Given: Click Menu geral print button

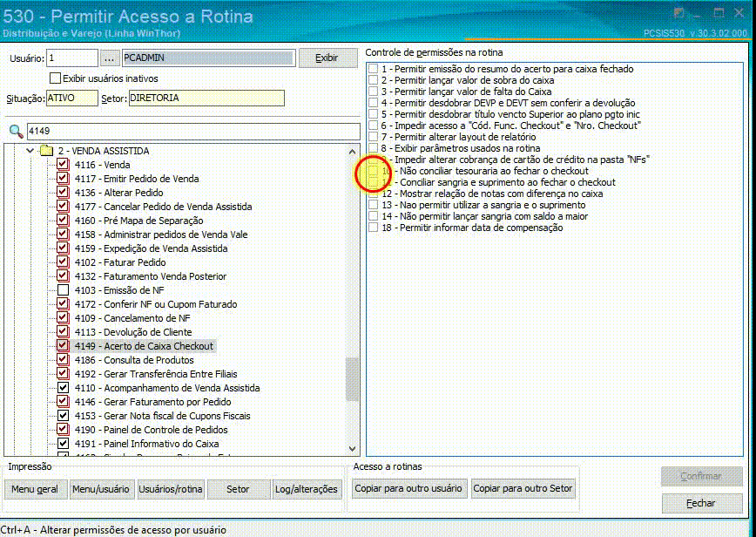Looking at the screenshot, I should (x=35, y=489).
